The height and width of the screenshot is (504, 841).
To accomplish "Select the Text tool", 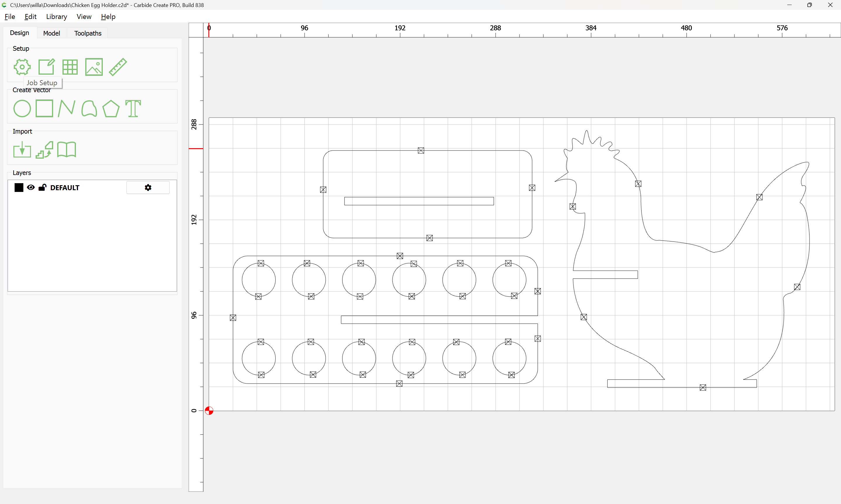I will coord(133,109).
